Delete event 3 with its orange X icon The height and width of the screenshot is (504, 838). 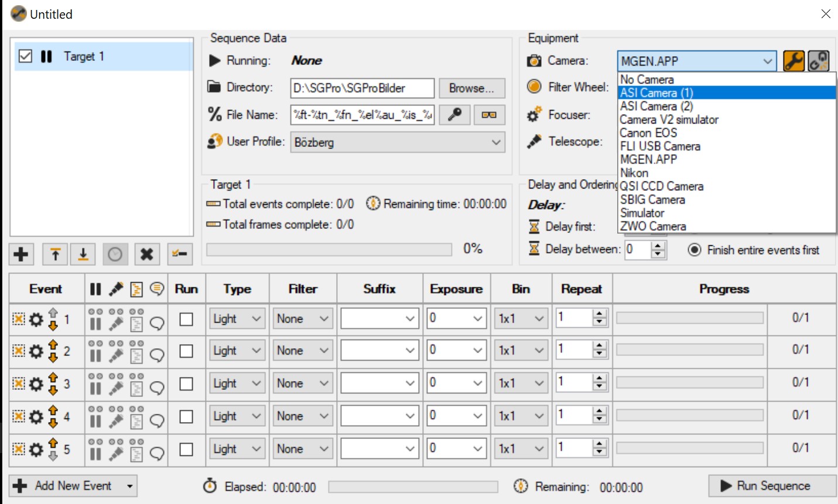tap(19, 383)
